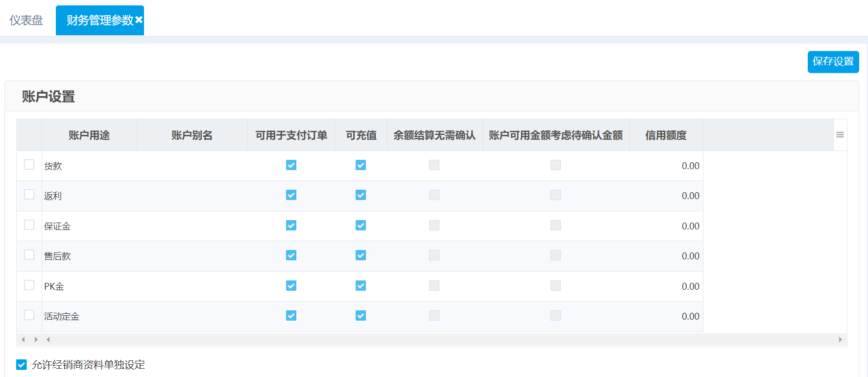
Task: Click the 信用额度 value for 返利
Action: point(691,196)
